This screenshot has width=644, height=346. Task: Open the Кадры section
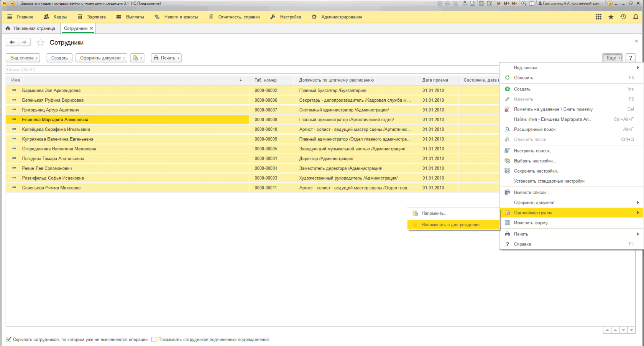coord(55,17)
